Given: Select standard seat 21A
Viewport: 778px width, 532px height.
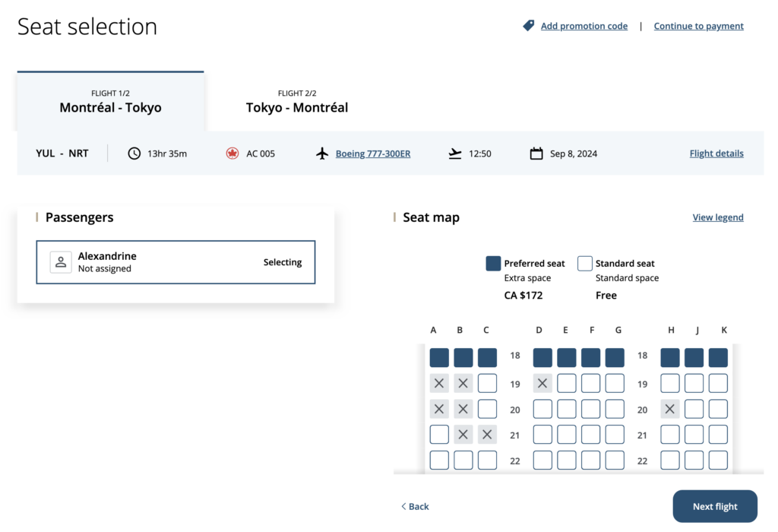Looking at the screenshot, I should (439, 435).
